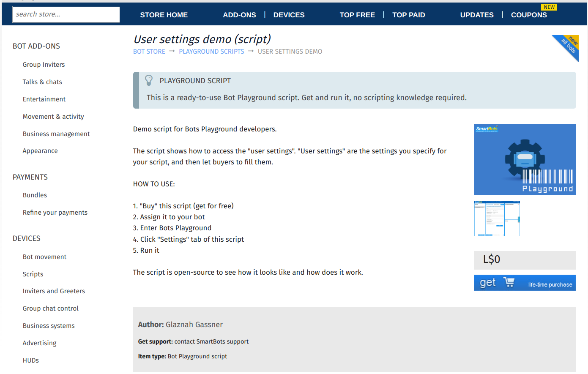The width and height of the screenshot is (588, 374).
Task: Open the Business management category
Action: [56, 134]
